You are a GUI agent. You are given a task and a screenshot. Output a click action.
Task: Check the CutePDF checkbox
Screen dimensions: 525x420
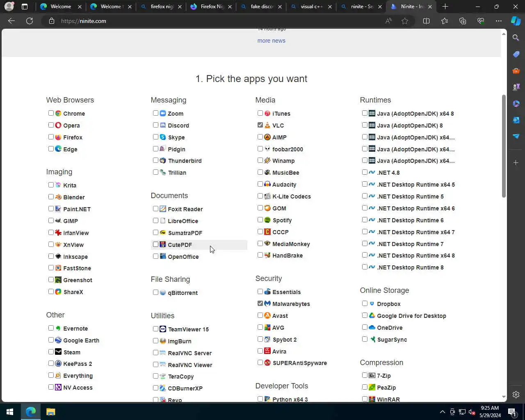point(155,244)
